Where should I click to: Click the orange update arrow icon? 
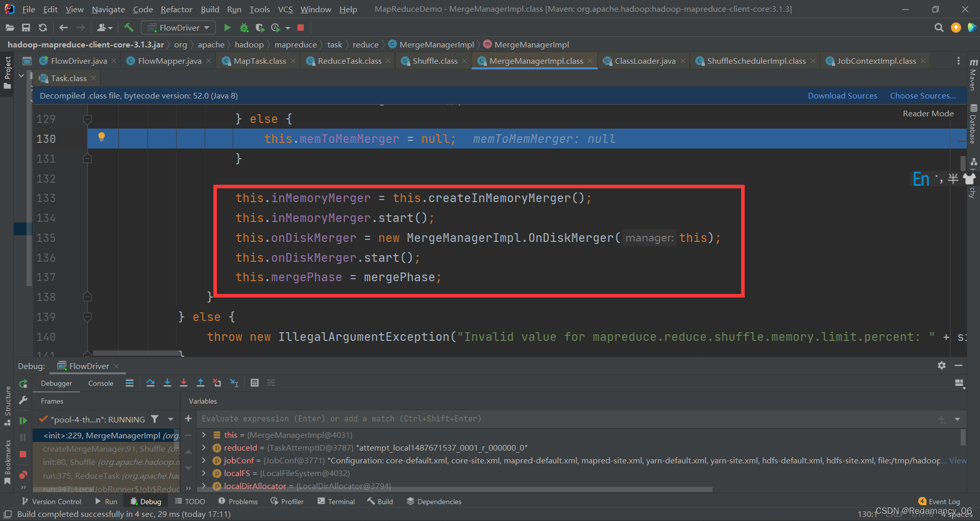tap(956, 28)
